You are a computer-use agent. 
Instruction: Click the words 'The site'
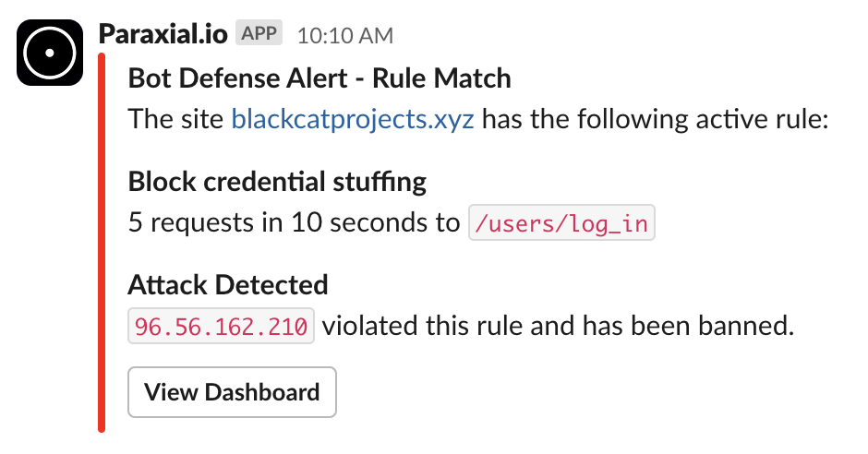tap(175, 119)
